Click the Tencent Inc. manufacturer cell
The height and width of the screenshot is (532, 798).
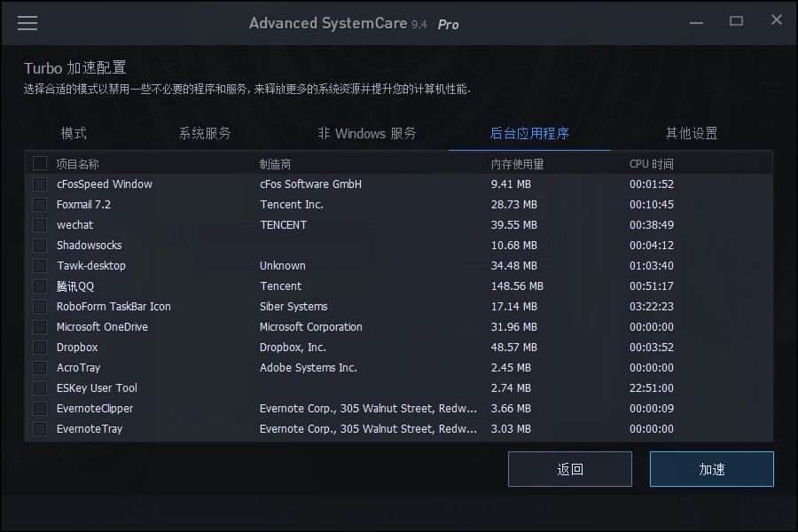(292, 204)
